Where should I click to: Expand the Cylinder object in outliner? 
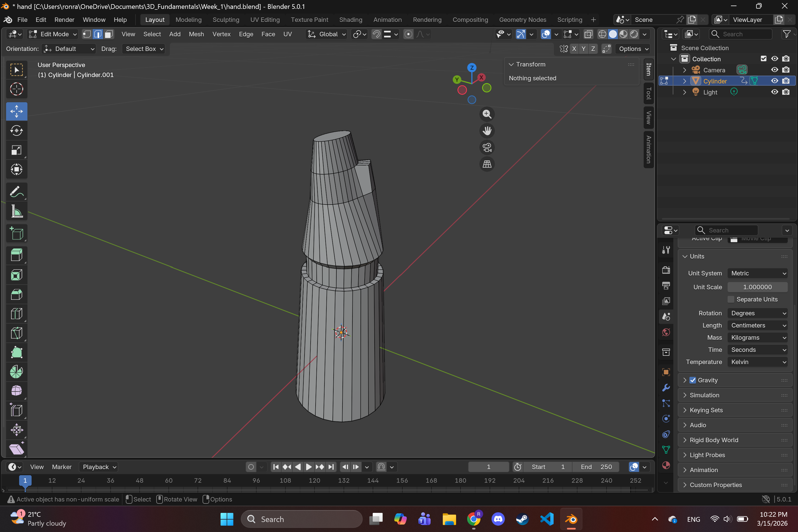click(x=684, y=81)
